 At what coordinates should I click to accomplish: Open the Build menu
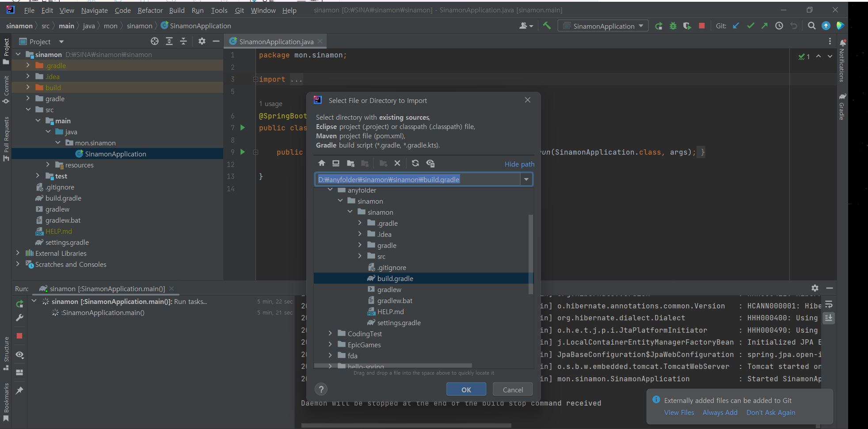(x=177, y=10)
